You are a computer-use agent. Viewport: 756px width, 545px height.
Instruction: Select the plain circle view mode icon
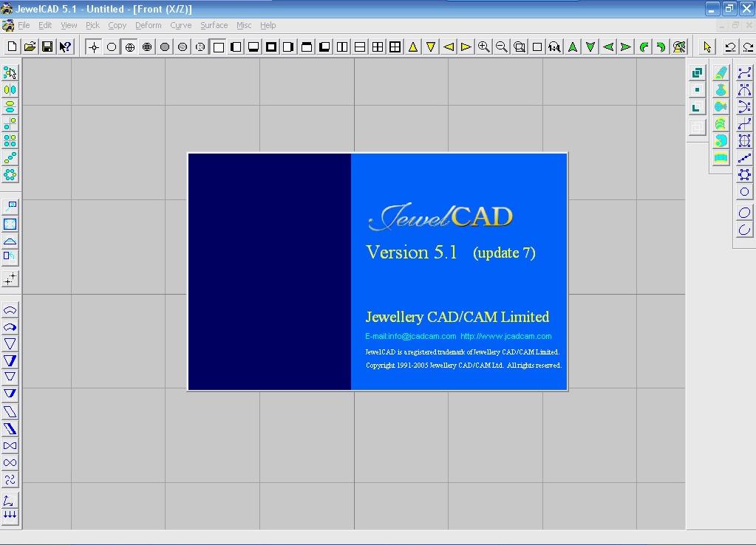click(x=112, y=47)
